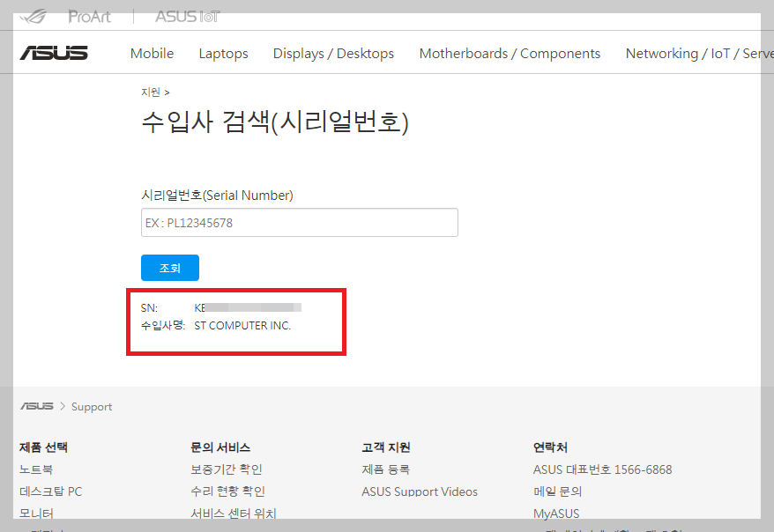Go to 지원 breadcrumb link
The width and height of the screenshot is (774, 532).
[151, 92]
